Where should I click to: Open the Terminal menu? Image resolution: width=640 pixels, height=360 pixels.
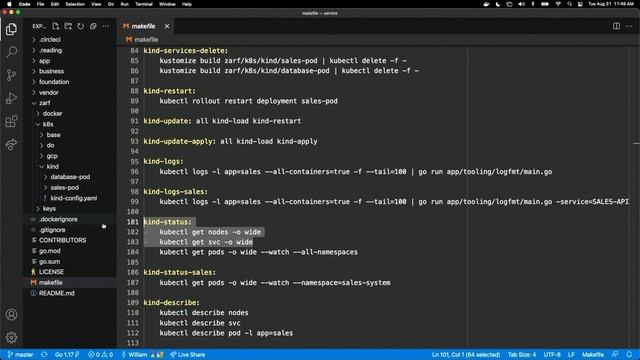pyautogui.click(x=144, y=4)
